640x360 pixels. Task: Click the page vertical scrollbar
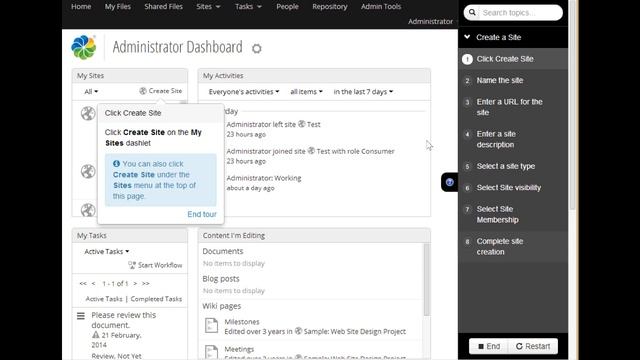click(x=573, y=106)
